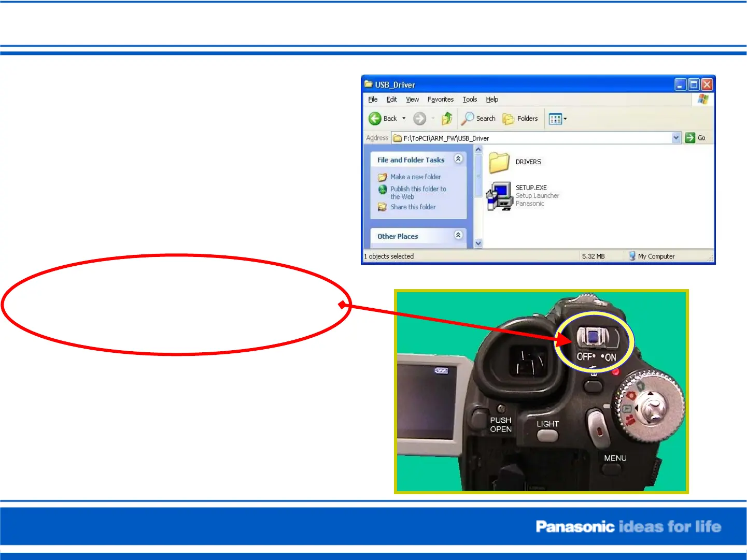
Task: Click the 5.32 MB status bar entry
Action: 593,256
